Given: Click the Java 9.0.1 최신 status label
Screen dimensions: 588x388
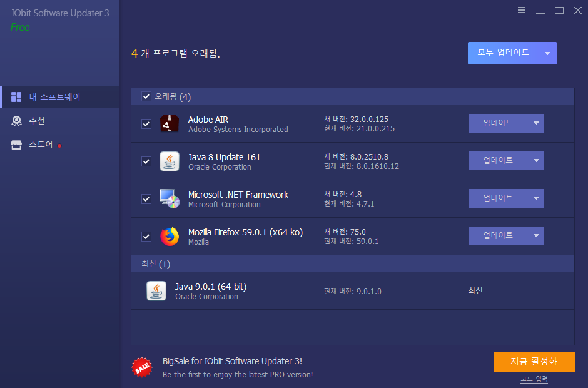Looking at the screenshot, I should [x=475, y=291].
